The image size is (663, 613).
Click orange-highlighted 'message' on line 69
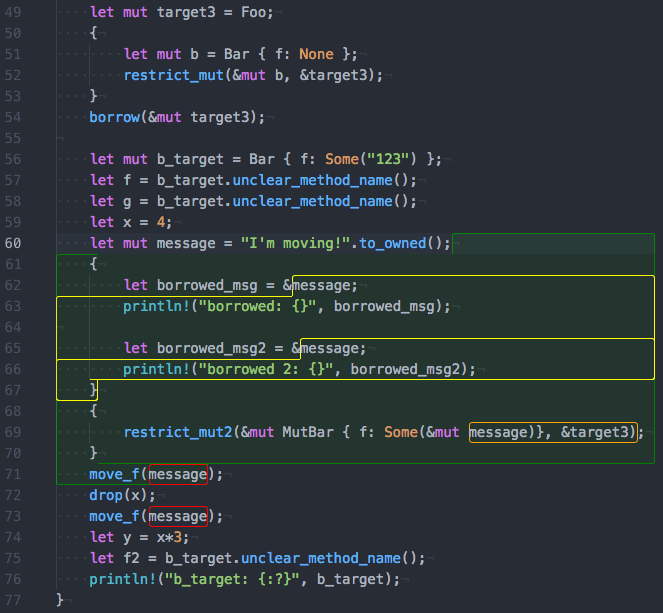[x=499, y=432]
